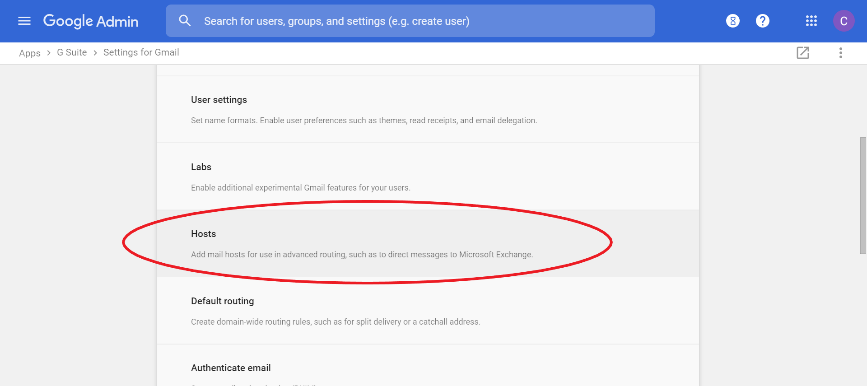The width and height of the screenshot is (867, 386).
Task: Open the Google apps grid
Action: 811,21
